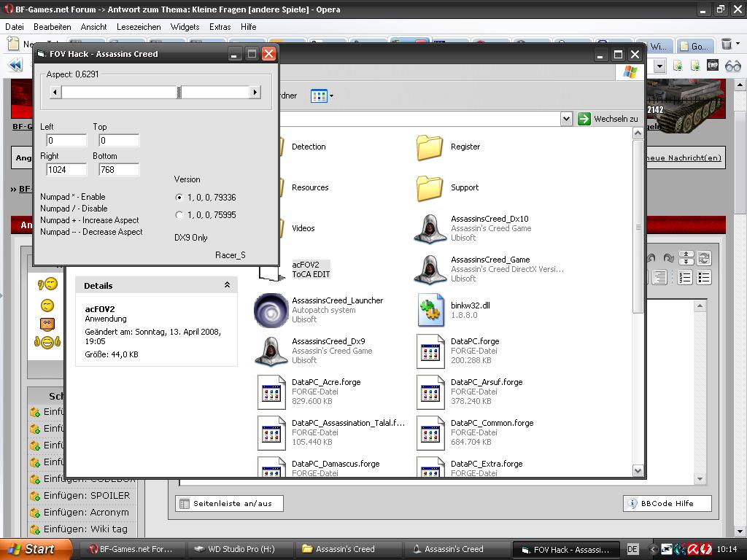Click the BBCode Hilfe button

[x=667, y=503]
